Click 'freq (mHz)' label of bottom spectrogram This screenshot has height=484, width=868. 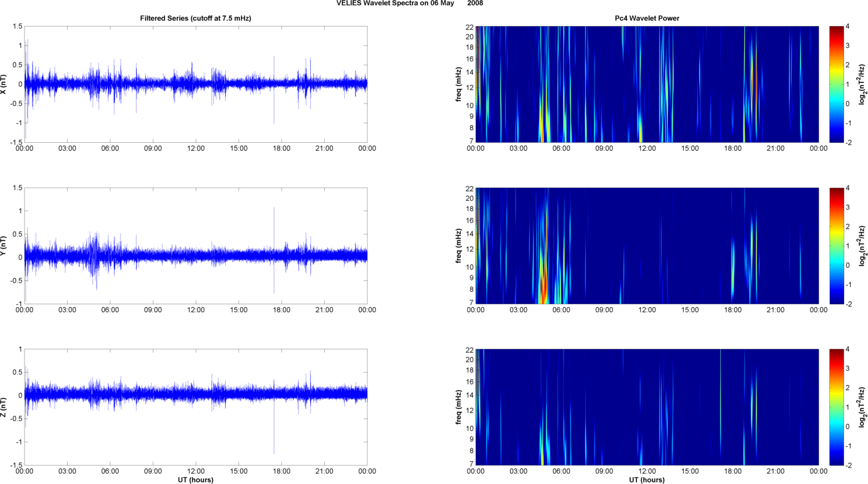point(458,407)
